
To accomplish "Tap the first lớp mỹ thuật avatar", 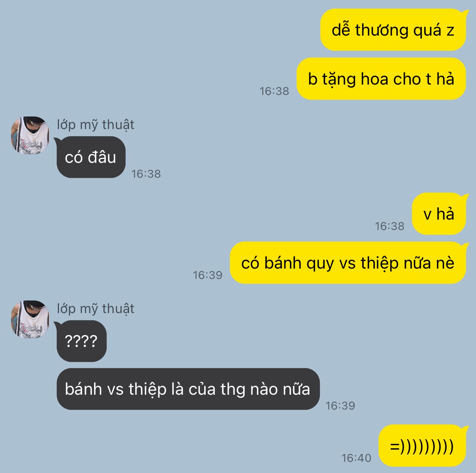I will [30, 135].
